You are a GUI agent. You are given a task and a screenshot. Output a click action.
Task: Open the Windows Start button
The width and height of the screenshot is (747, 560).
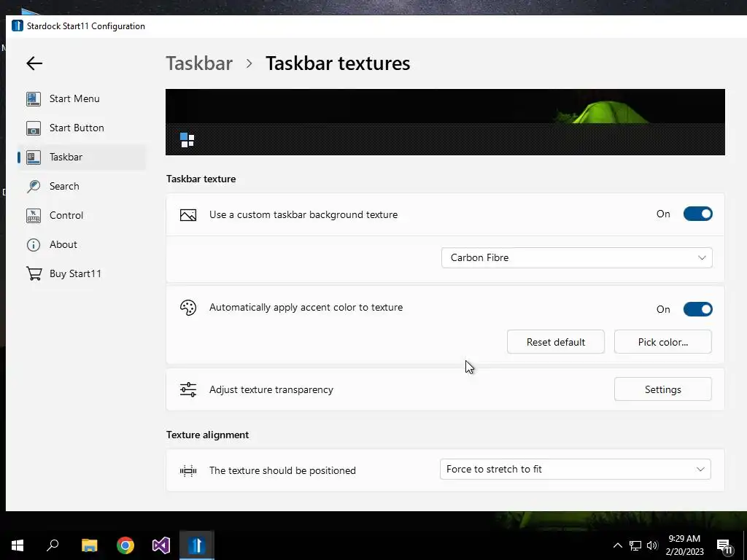pyautogui.click(x=18, y=545)
